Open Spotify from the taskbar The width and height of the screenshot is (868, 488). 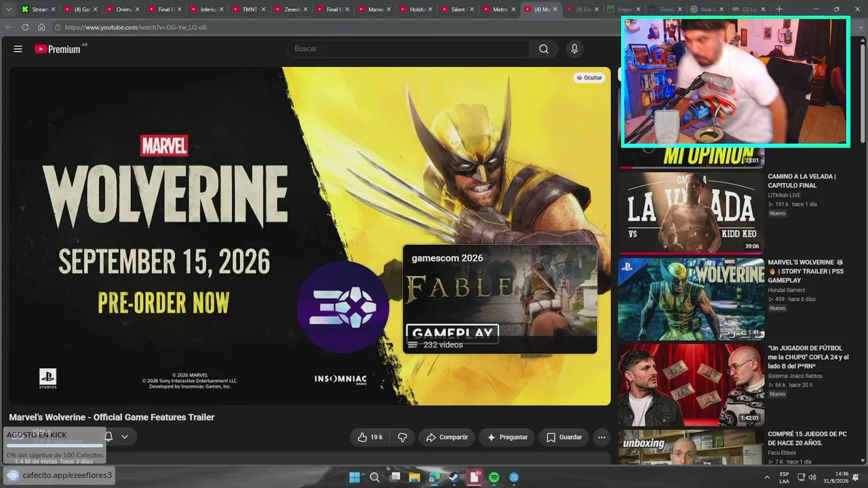494,477
